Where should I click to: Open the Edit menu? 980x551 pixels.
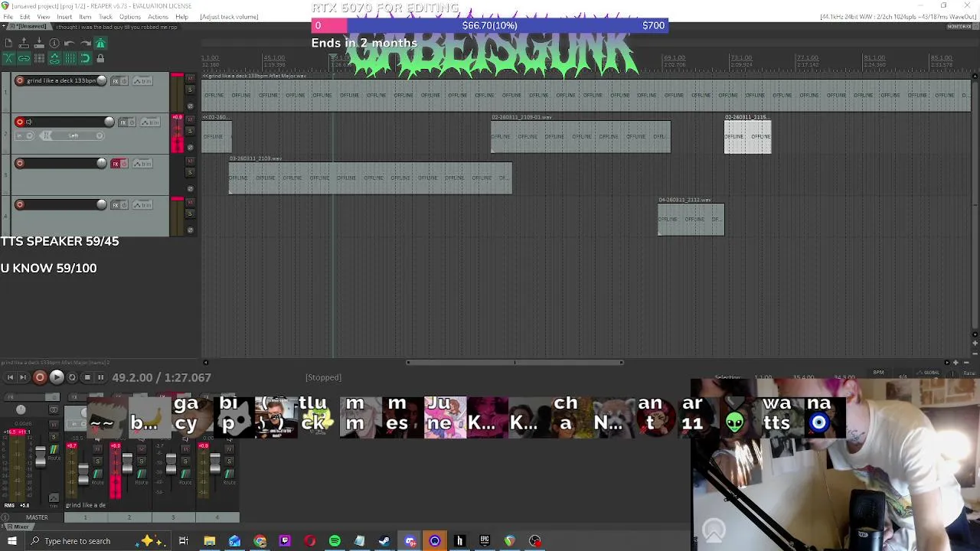(x=25, y=17)
